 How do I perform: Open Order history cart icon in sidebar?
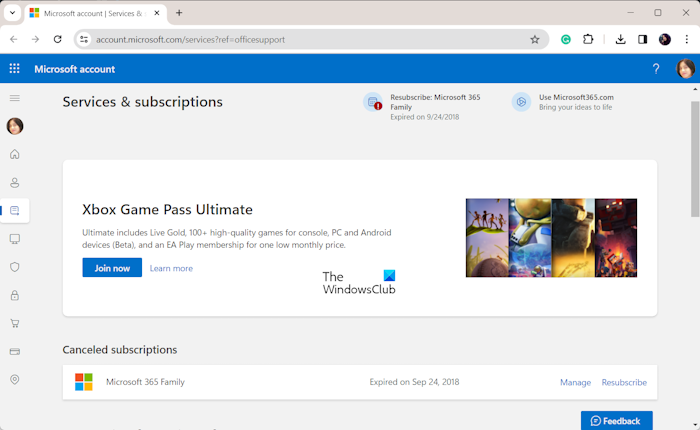click(15, 323)
